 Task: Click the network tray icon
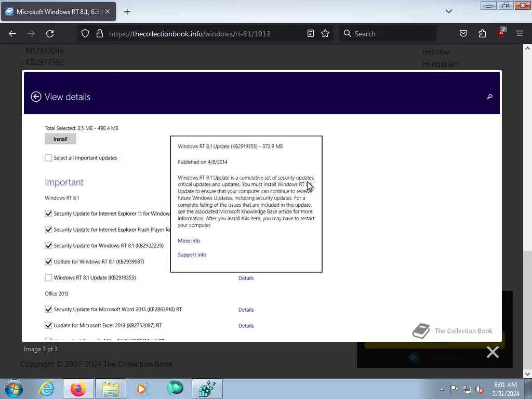click(x=467, y=389)
